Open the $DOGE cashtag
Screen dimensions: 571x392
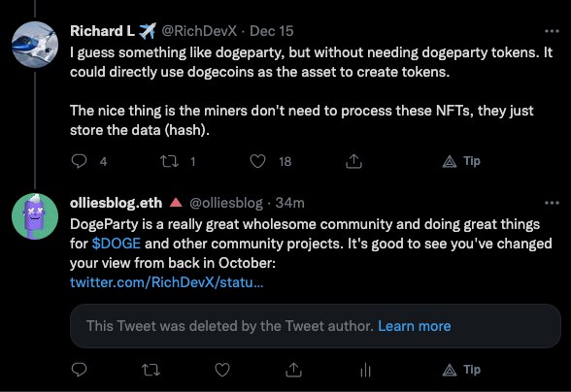coord(117,244)
